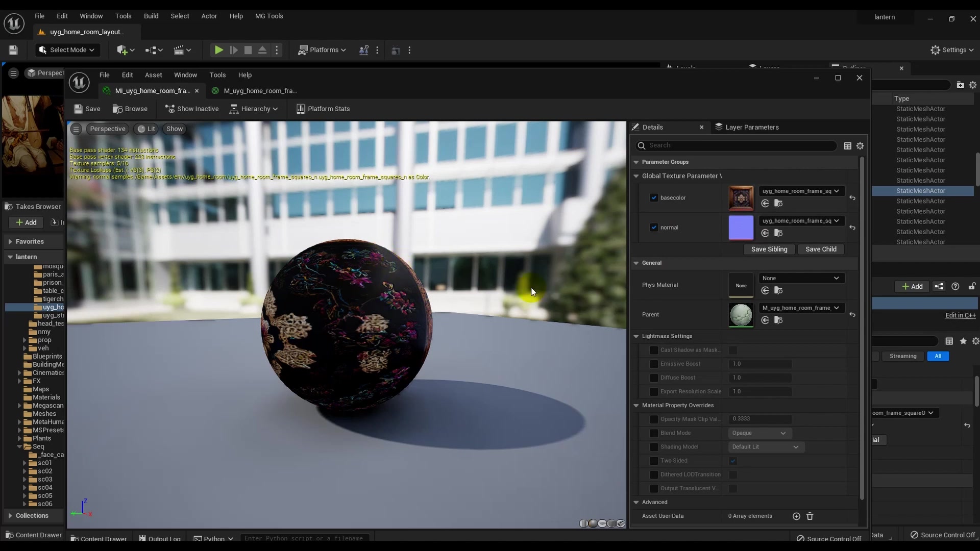Toggle the normal parameter checkbox
This screenshot has height=551, width=980.
coord(654,228)
